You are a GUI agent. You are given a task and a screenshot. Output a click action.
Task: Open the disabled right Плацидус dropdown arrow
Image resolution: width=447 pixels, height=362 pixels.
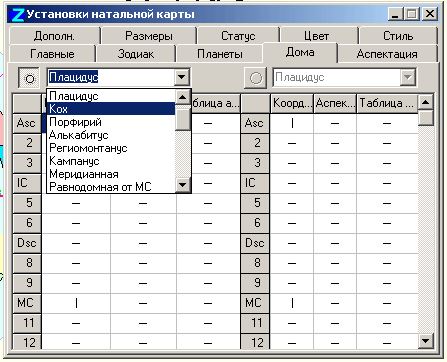tap(408, 77)
